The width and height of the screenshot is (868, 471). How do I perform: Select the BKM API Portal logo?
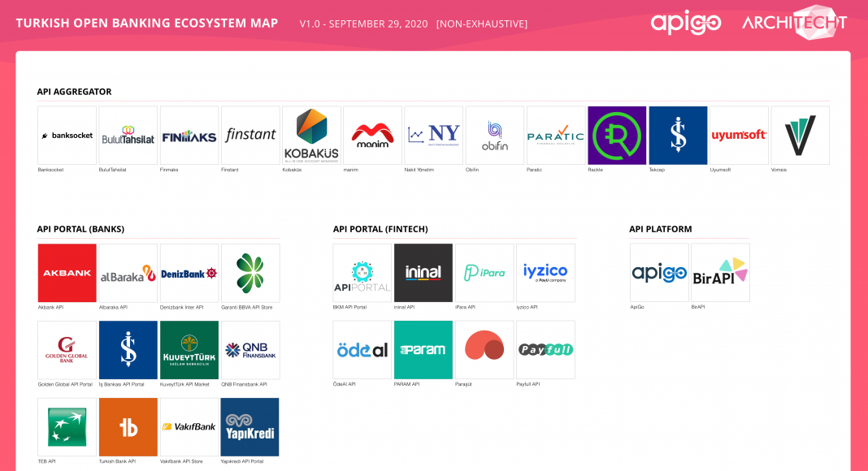click(362, 273)
